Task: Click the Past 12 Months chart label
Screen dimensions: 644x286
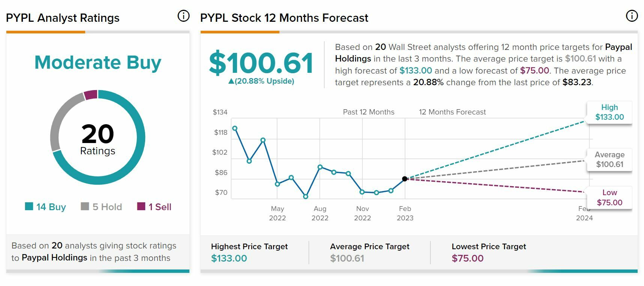Action: click(x=368, y=112)
